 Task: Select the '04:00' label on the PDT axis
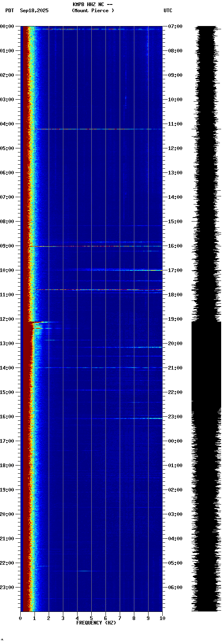pyautogui.click(x=7, y=124)
